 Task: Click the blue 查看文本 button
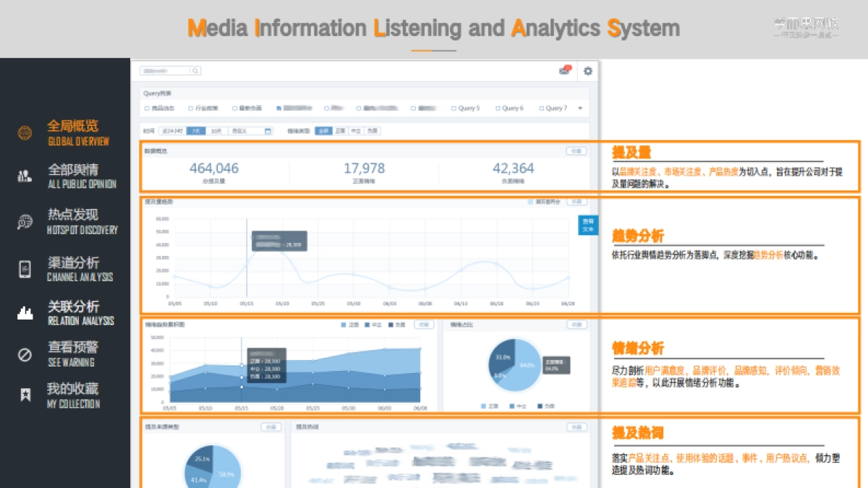pos(588,225)
